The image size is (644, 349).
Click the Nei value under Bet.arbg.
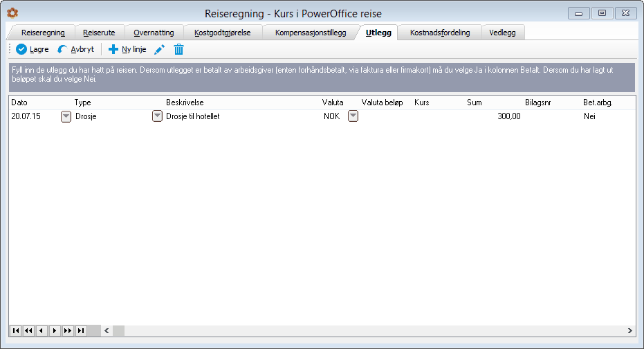click(589, 116)
